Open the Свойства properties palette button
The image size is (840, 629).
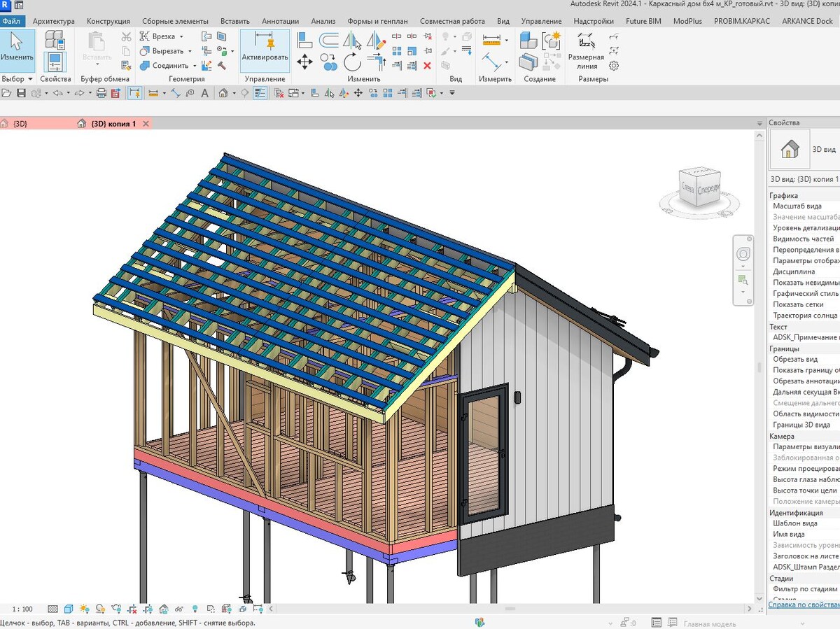55,51
